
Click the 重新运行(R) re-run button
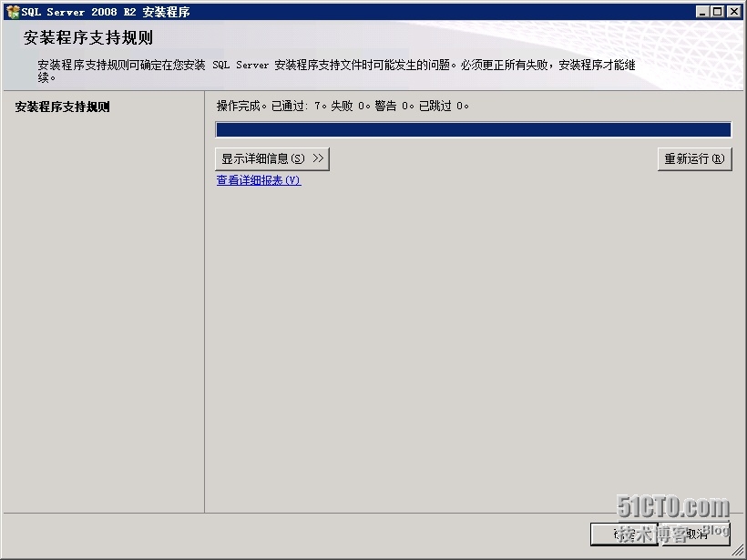(x=694, y=158)
